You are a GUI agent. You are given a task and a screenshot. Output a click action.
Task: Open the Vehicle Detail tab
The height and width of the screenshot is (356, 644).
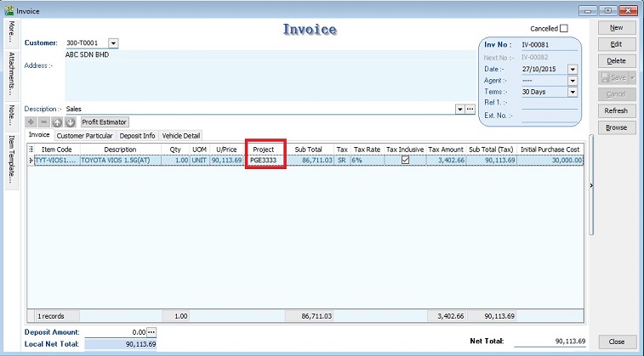(x=180, y=136)
